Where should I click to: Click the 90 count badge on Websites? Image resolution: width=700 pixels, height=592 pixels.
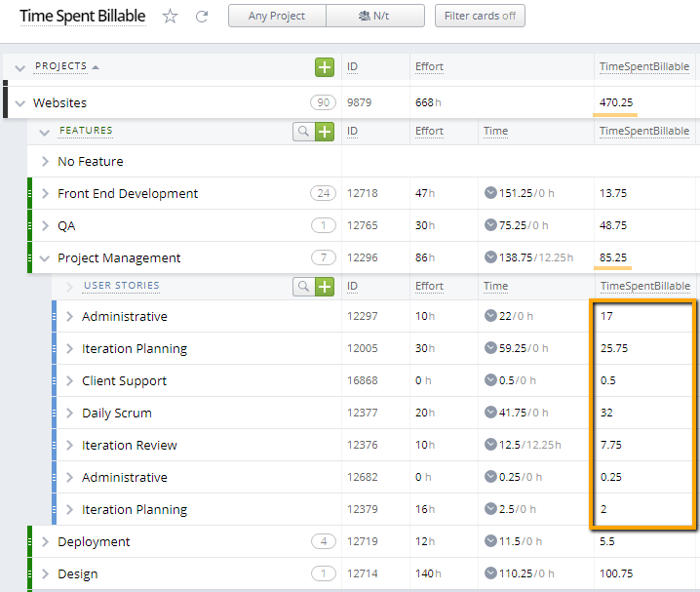click(x=324, y=102)
